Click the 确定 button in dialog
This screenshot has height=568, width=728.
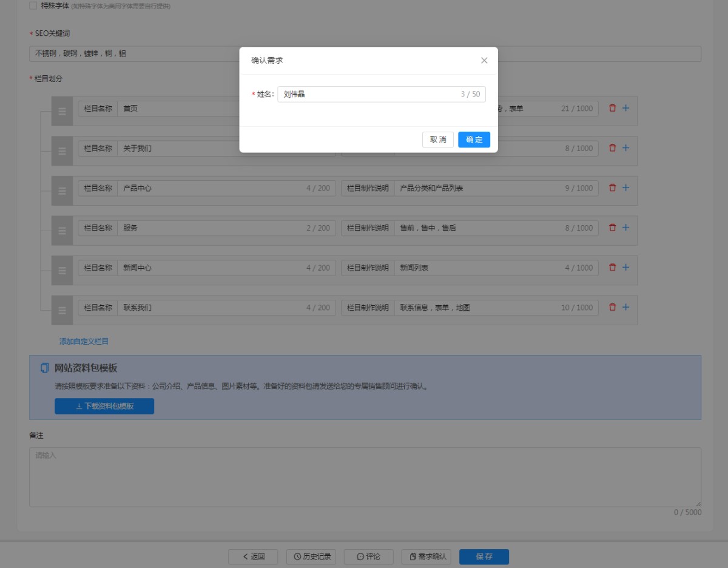click(474, 140)
